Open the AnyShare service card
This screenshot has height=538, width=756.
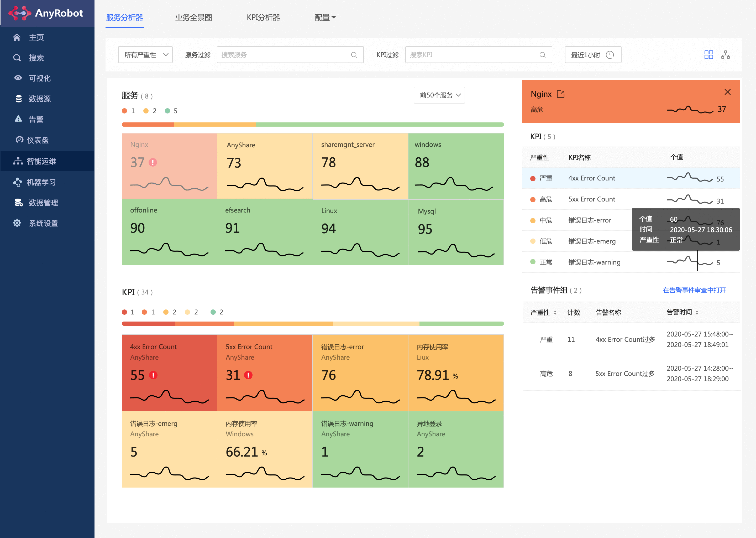pyautogui.click(x=265, y=166)
